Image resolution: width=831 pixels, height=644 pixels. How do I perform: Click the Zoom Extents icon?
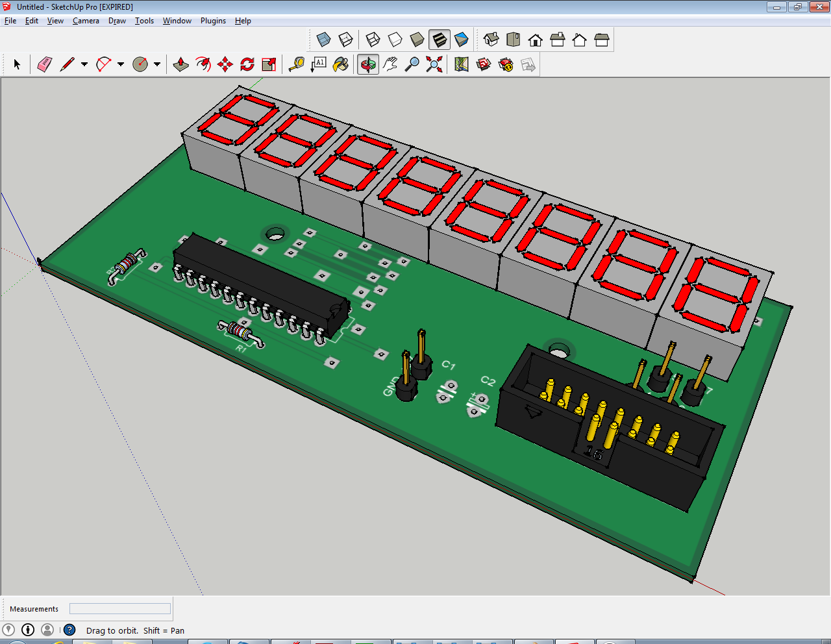pyautogui.click(x=434, y=64)
